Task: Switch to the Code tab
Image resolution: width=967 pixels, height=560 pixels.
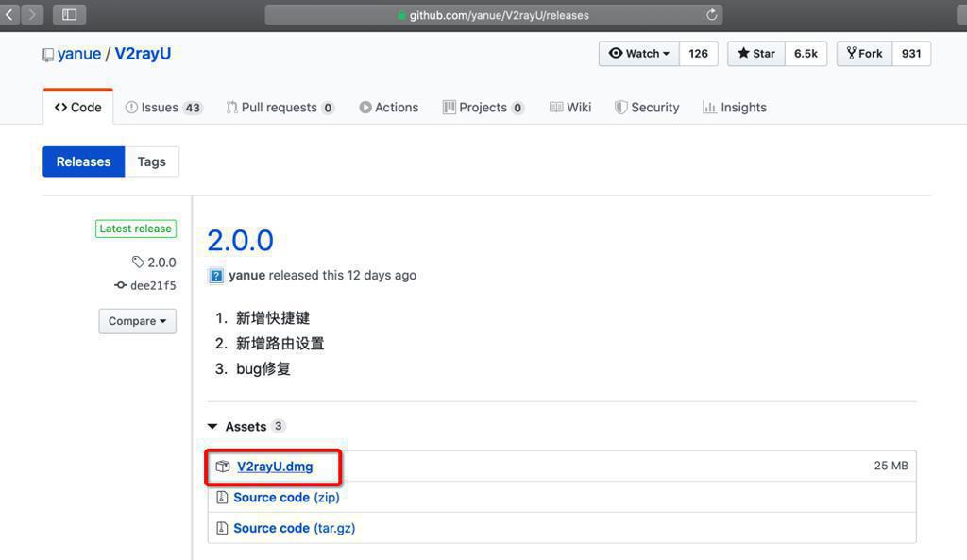Action: 77,108
